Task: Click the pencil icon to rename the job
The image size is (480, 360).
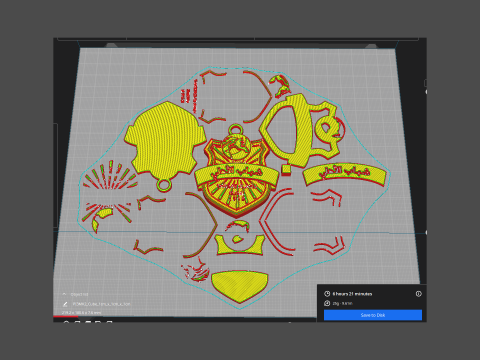Action: (x=65, y=304)
